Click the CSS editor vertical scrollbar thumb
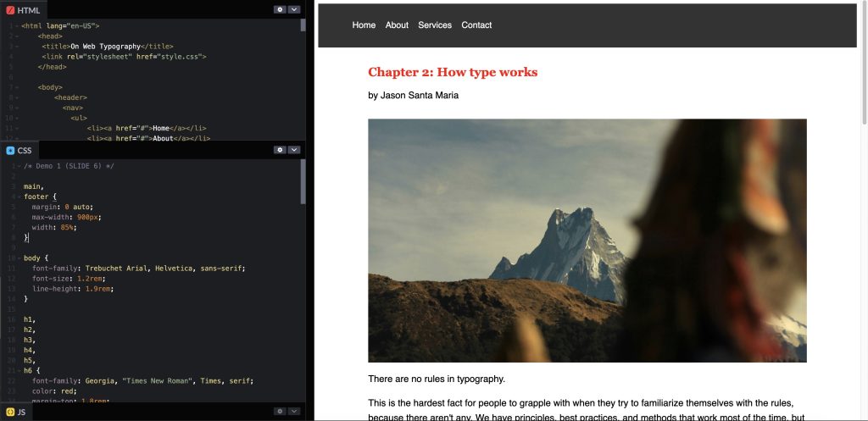The height and width of the screenshot is (421, 868). tap(303, 182)
